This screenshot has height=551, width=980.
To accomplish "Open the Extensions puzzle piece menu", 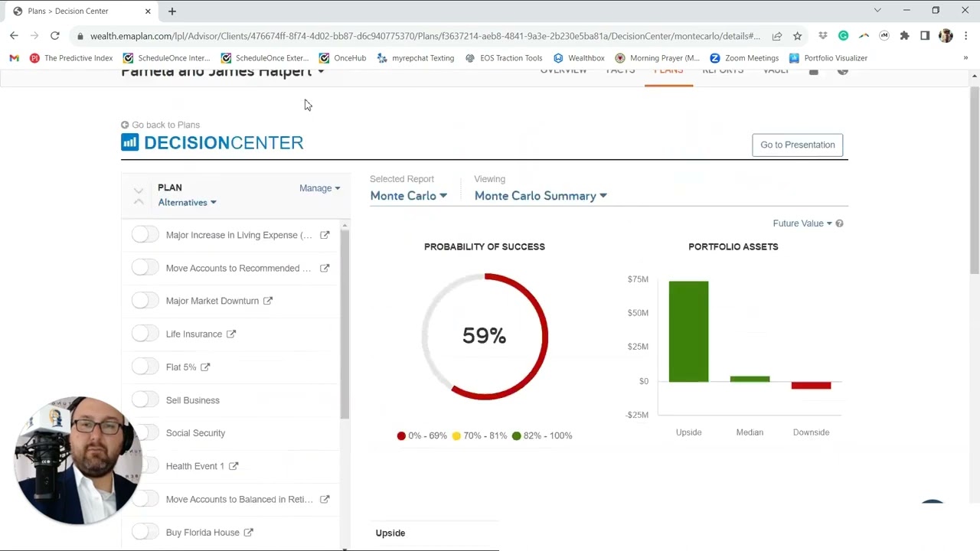I will pyautogui.click(x=904, y=36).
